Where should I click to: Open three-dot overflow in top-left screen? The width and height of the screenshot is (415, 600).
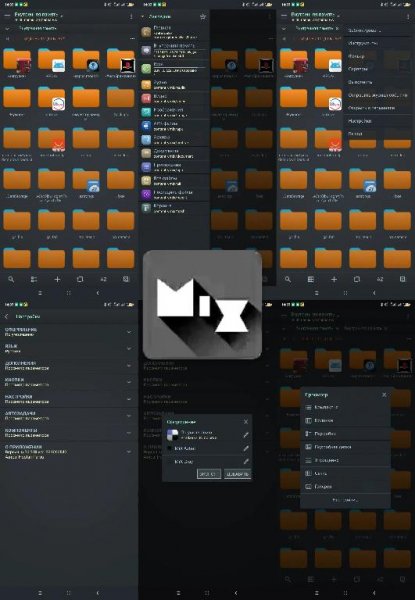pos(131,16)
